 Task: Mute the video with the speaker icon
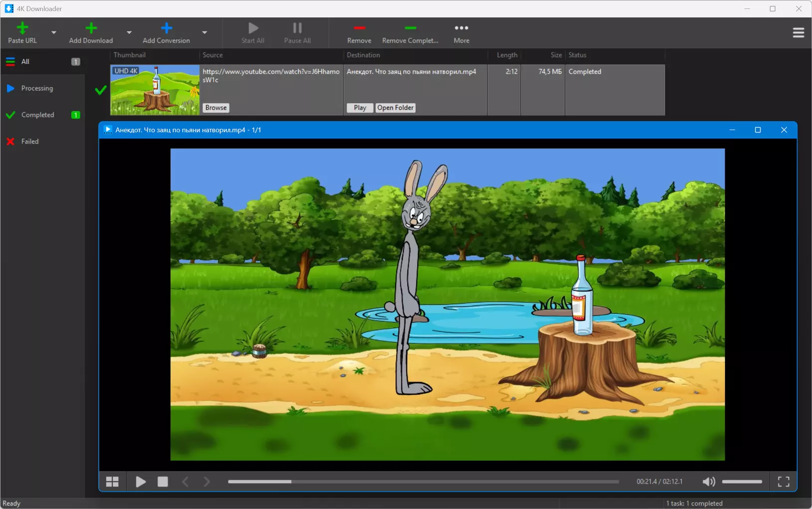pyautogui.click(x=708, y=482)
